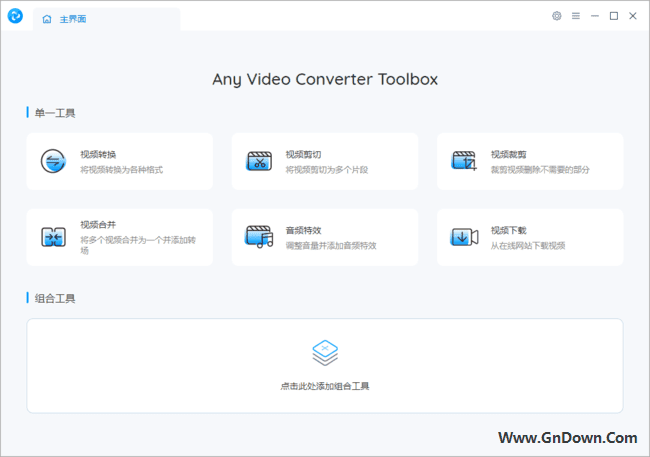Viewport: 650px width, 457px height.
Task: Open the 主界面 home tab
Action: point(107,19)
